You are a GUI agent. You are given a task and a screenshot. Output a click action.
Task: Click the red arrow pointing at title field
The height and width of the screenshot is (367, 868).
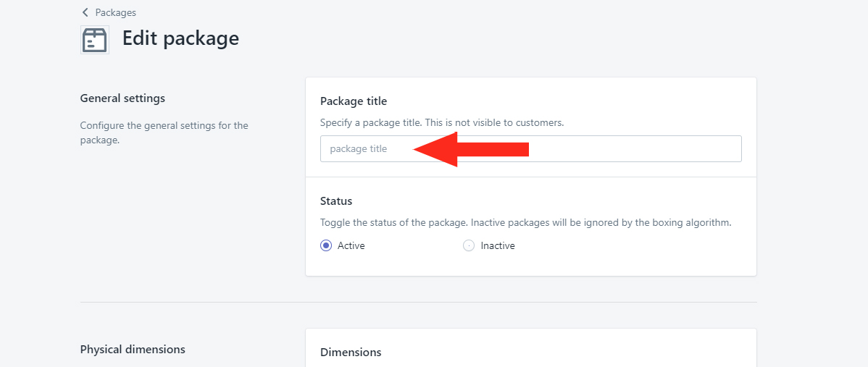tap(471, 149)
